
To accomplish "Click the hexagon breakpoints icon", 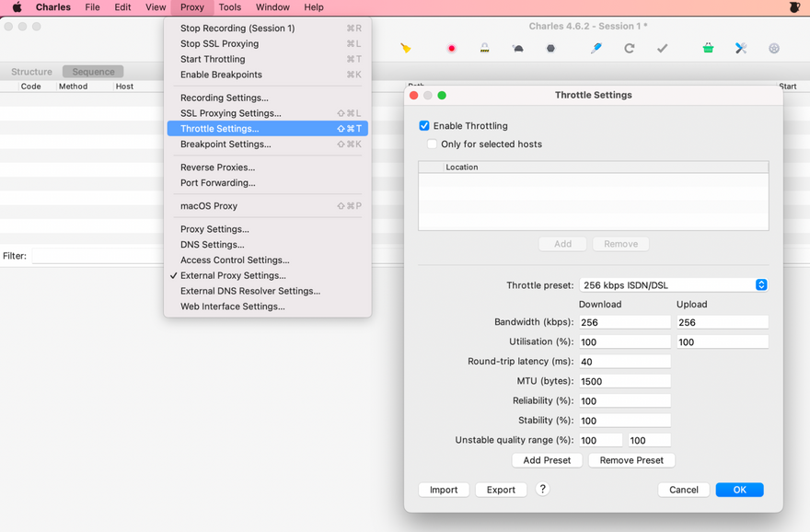I will 550,48.
